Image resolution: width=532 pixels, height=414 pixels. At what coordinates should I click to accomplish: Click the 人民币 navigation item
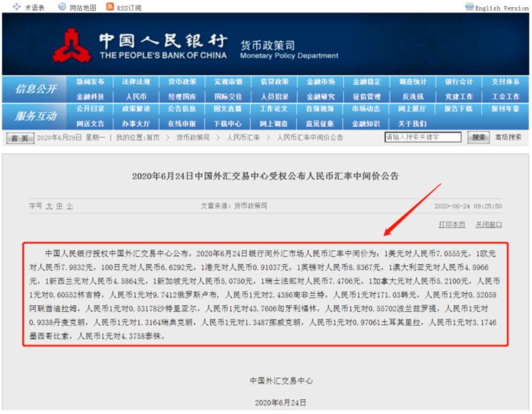tap(136, 97)
